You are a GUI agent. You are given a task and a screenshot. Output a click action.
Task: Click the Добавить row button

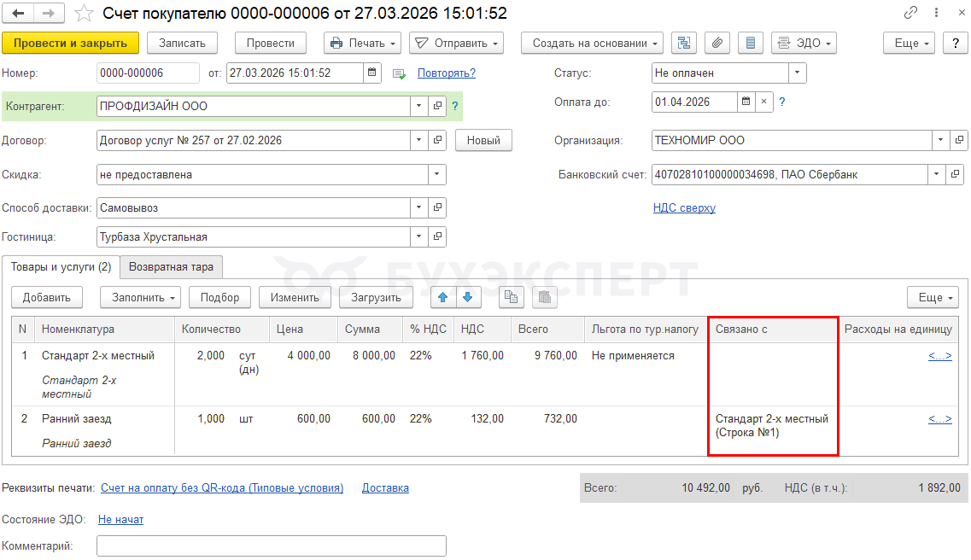click(x=47, y=297)
